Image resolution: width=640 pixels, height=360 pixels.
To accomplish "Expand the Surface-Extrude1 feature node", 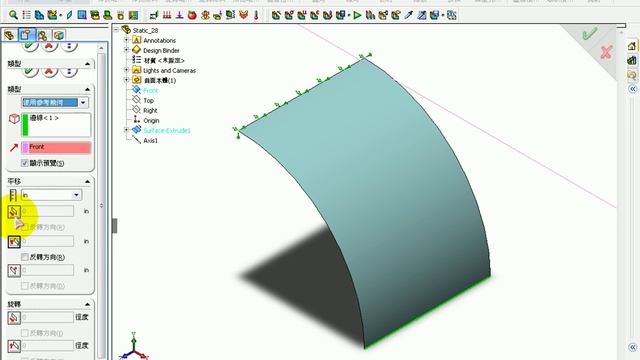I will 127,130.
